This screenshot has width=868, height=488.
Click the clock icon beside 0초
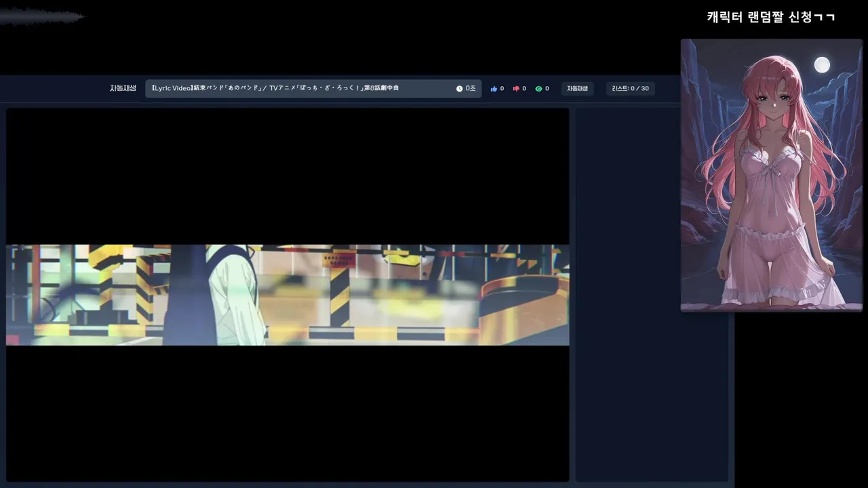(459, 89)
